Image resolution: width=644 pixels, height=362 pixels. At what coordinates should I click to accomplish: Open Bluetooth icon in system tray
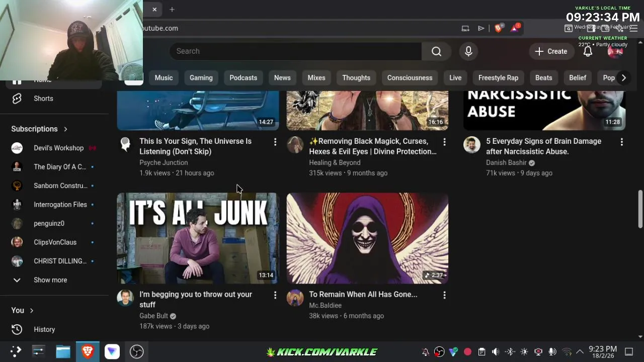click(x=510, y=352)
